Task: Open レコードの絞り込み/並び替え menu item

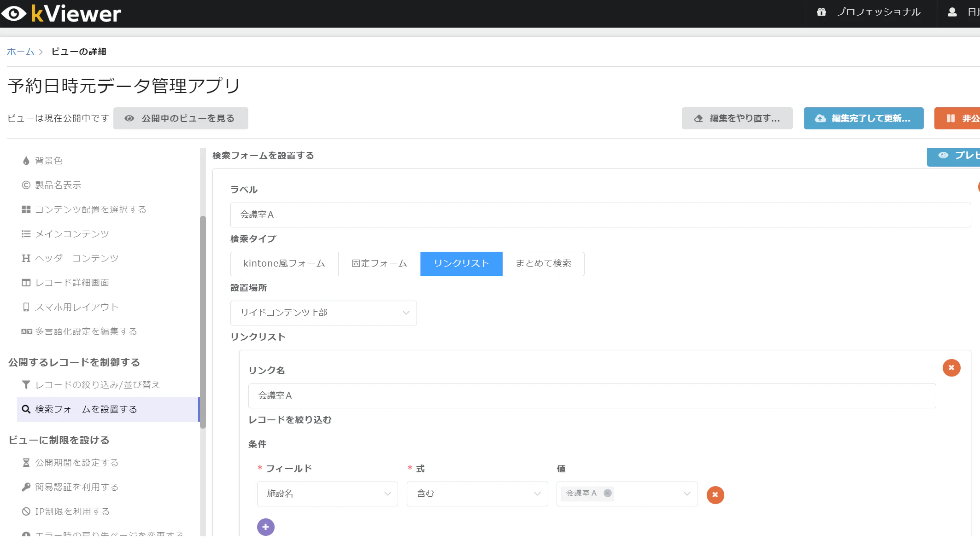Action: [97, 385]
